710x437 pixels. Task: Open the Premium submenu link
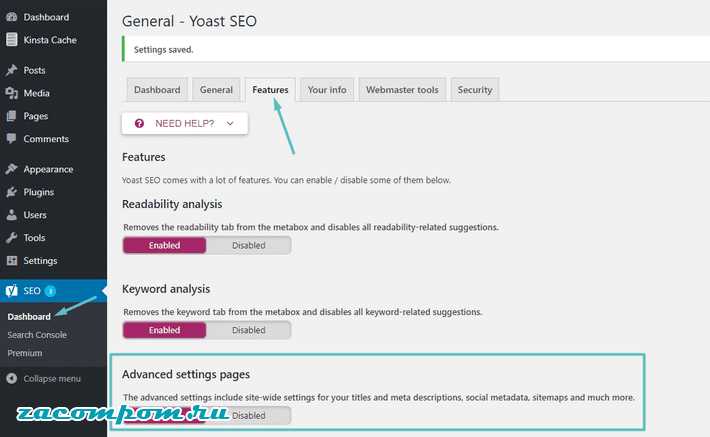tap(24, 353)
